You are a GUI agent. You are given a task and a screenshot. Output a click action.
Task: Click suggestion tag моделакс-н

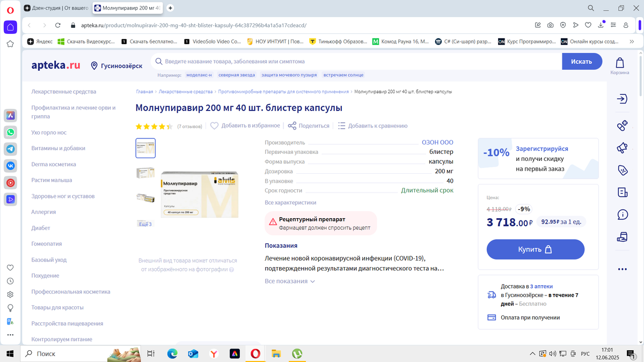click(x=199, y=75)
